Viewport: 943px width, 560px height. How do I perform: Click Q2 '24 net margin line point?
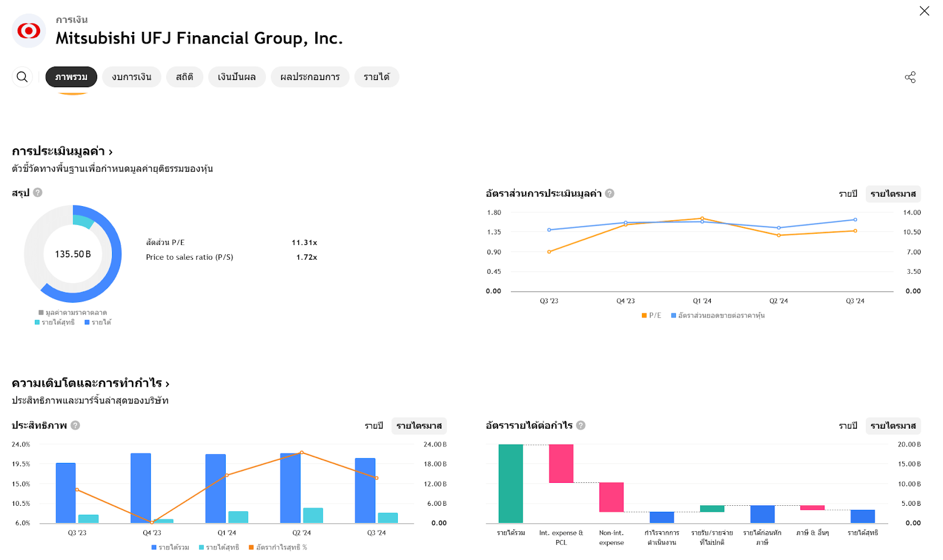(302, 453)
